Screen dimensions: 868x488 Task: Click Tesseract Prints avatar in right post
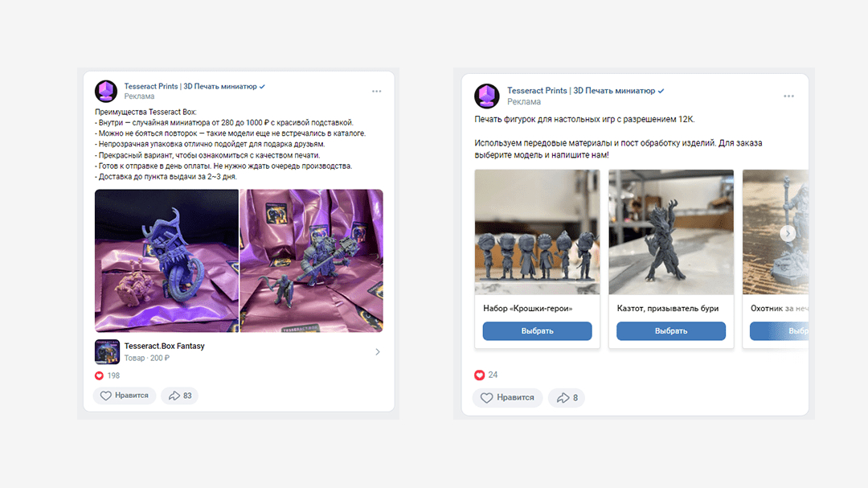tap(487, 96)
